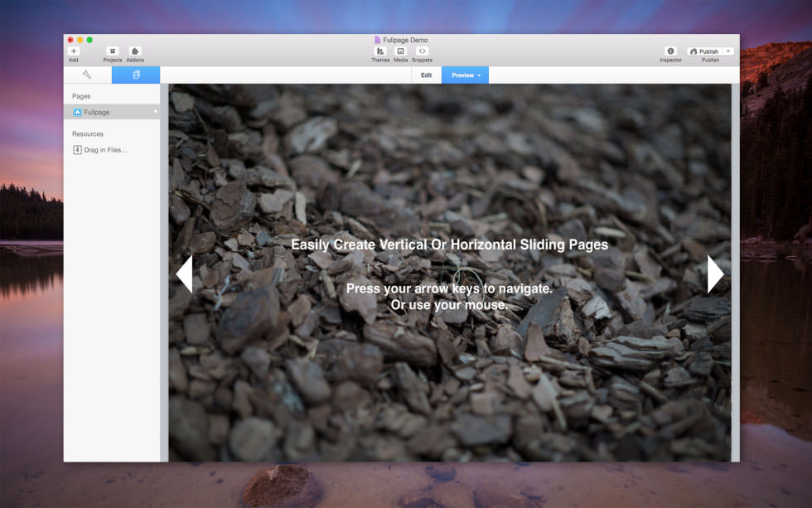Go to previous slide with left arrow
The width and height of the screenshot is (812, 508).
coord(185,274)
